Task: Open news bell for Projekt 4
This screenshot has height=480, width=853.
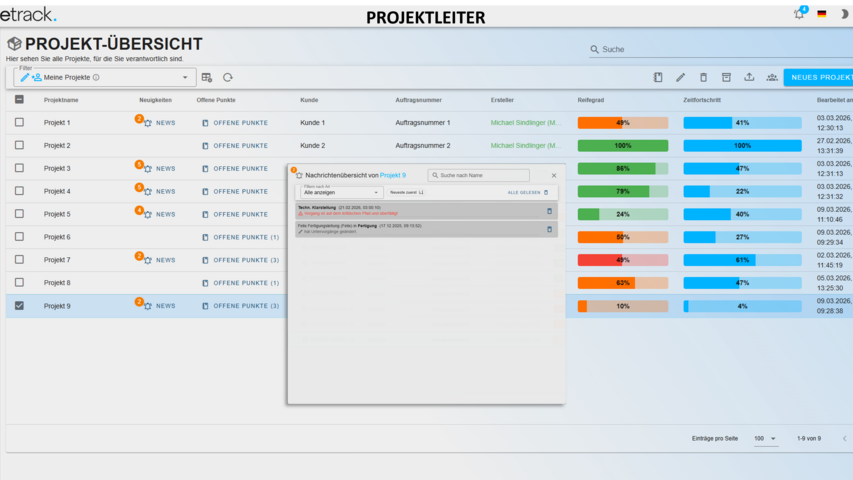Action: coord(148,192)
